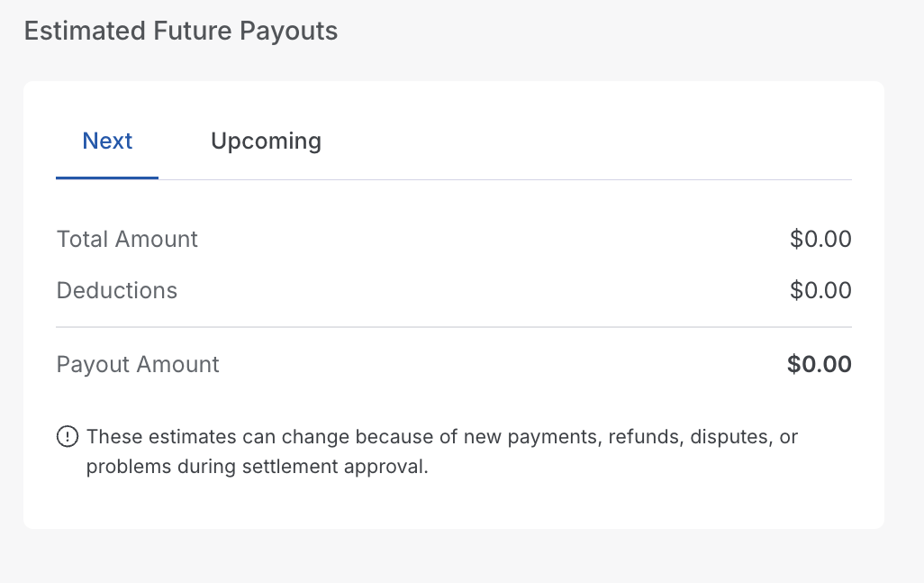This screenshot has height=583, width=924.
Task: Click the word 'refunds' in the notice
Action: pos(640,438)
